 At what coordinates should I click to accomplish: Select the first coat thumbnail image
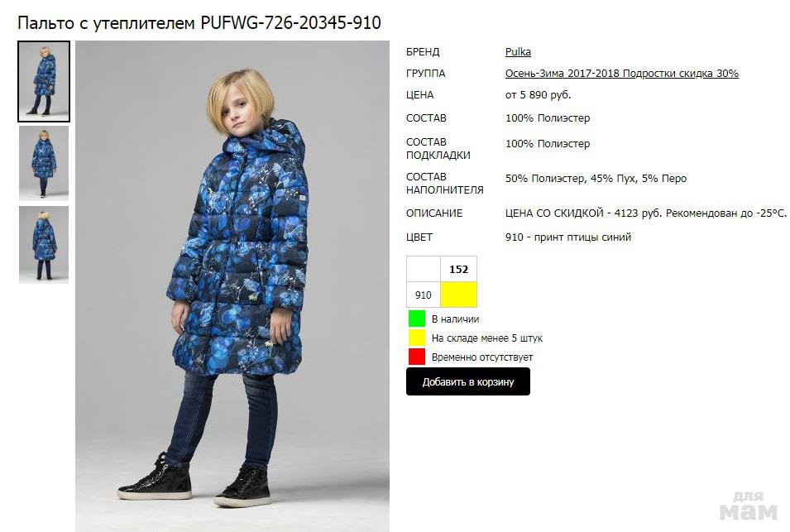click(44, 82)
